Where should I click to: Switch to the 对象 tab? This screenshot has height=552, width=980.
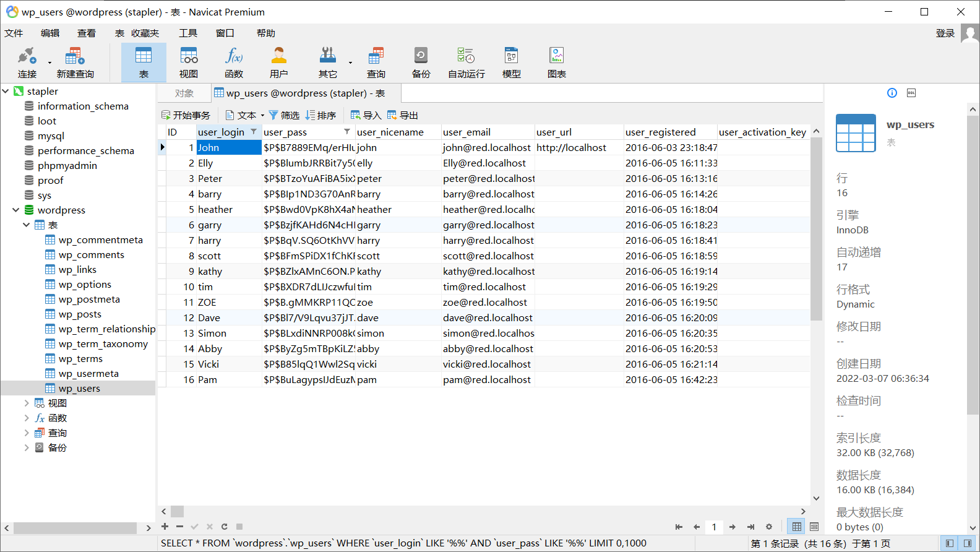click(x=184, y=93)
